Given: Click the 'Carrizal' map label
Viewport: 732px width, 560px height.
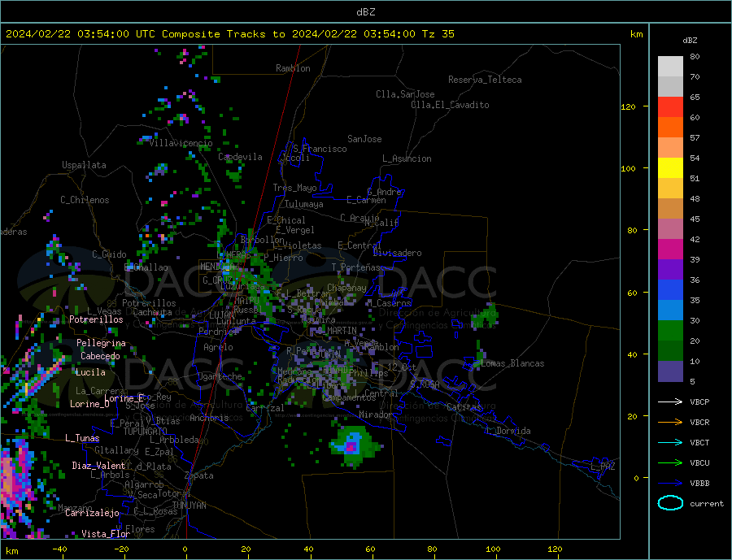Looking at the screenshot, I should [264, 408].
